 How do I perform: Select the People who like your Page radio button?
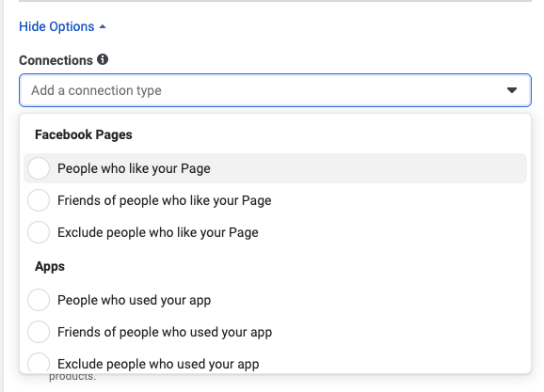pyautogui.click(x=39, y=168)
